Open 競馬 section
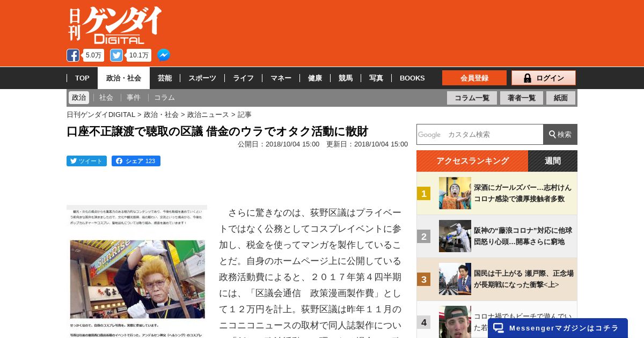This screenshot has height=338, width=644. 346,78
